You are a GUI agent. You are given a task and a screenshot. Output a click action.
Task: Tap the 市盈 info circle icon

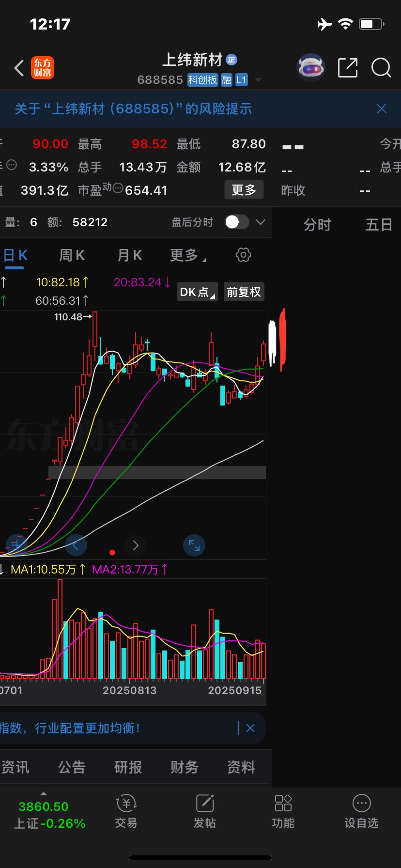tap(118, 188)
